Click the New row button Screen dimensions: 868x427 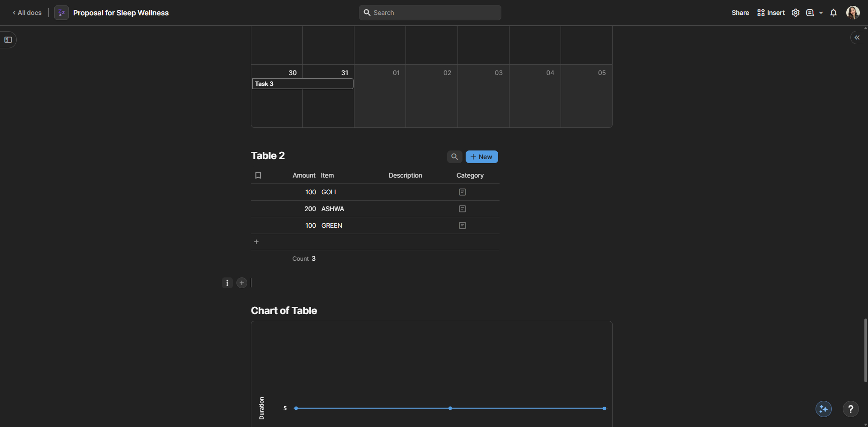pyautogui.click(x=481, y=157)
